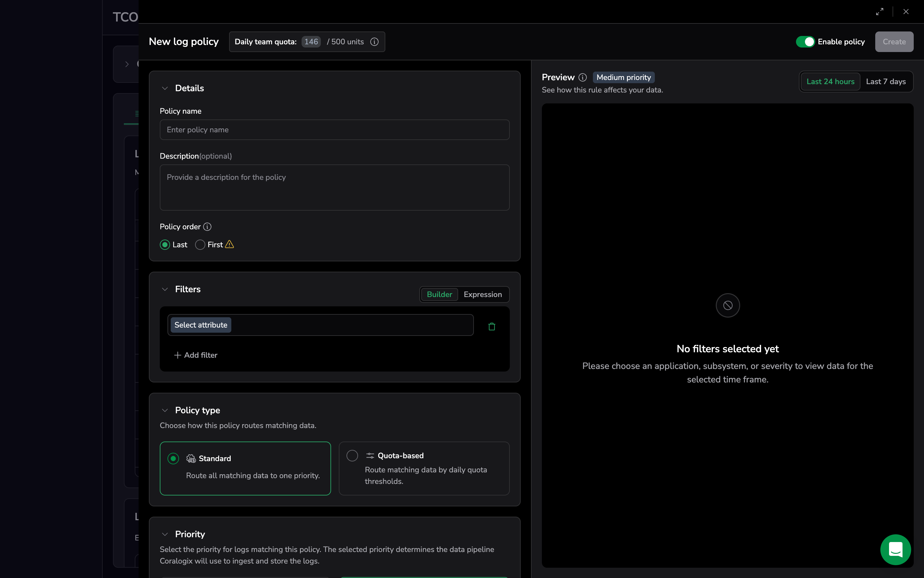Click the no-filters placeholder icon in Preview
Image resolution: width=924 pixels, height=578 pixels.
pos(728,305)
